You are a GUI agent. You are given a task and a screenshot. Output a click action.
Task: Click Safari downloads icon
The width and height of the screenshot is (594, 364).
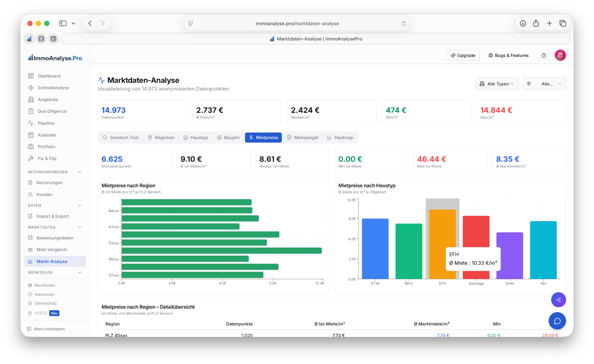click(523, 23)
